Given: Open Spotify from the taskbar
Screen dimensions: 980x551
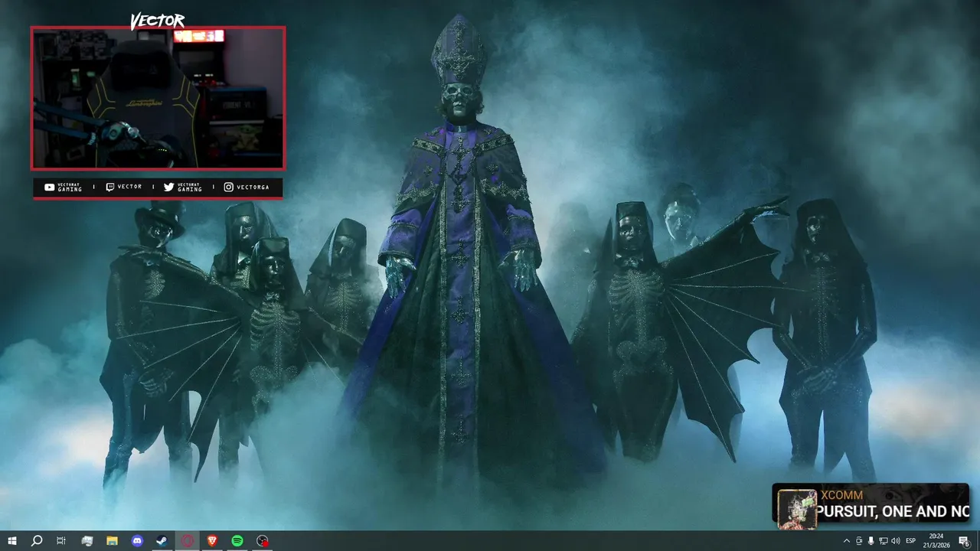Looking at the screenshot, I should tap(237, 541).
